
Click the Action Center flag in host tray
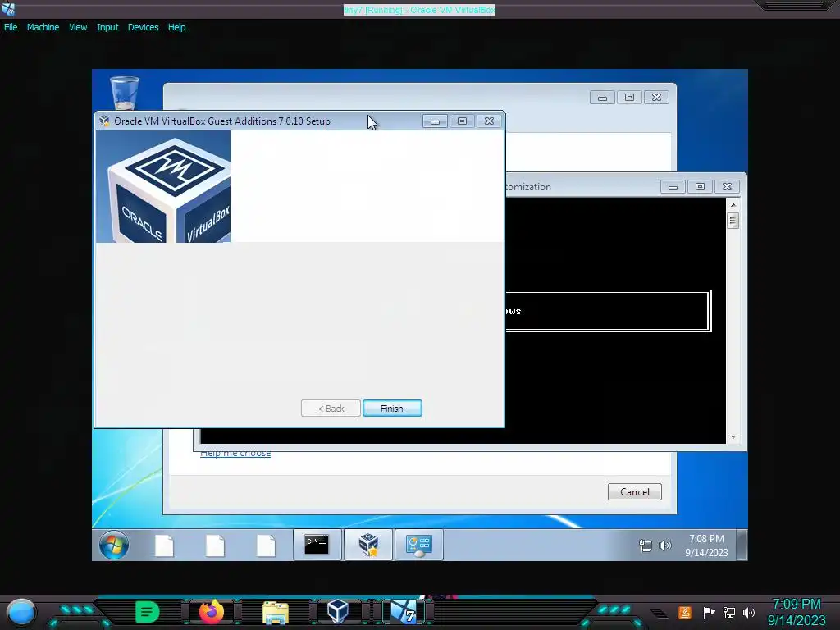709,612
